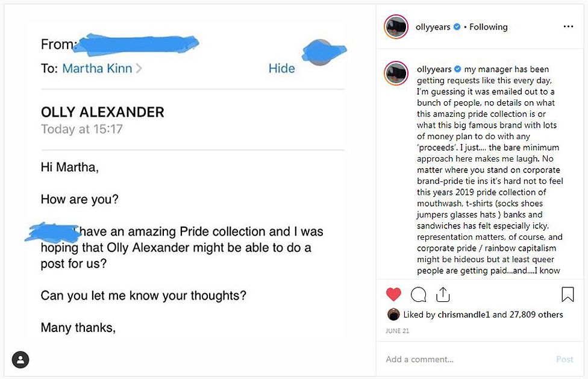Click the avatar next to Liked by
Screen dimensions: 588x379
pos(395,314)
